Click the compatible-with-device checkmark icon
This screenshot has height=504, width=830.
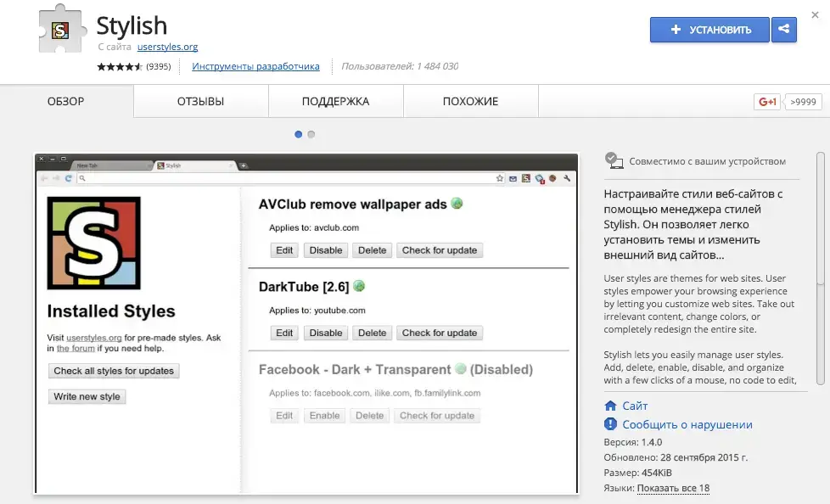pyautogui.click(x=612, y=160)
